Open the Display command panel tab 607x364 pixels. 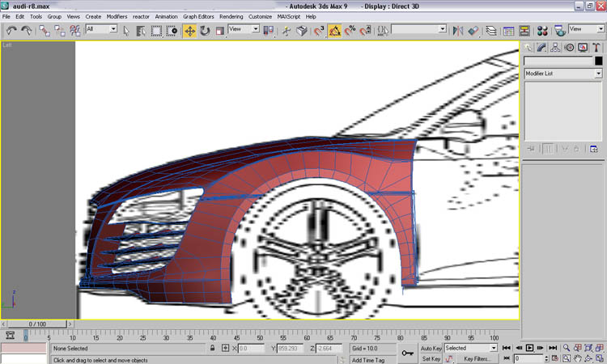pyautogui.click(x=584, y=47)
